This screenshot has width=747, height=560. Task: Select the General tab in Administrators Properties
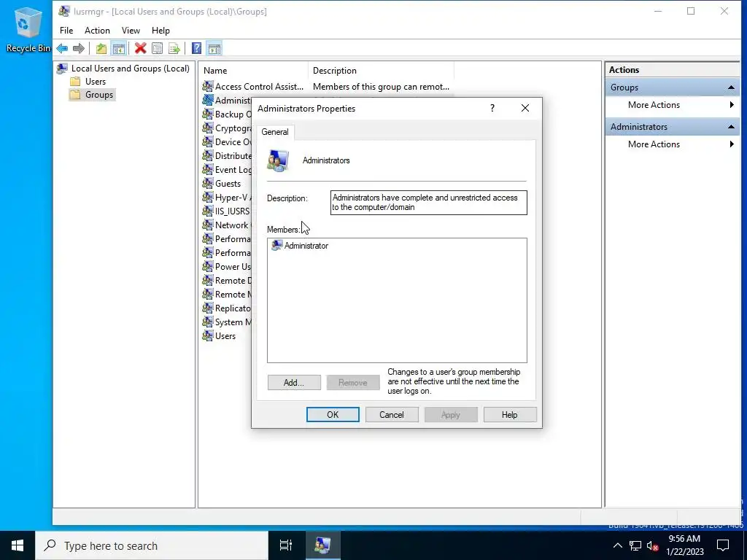click(x=275, y=132)
